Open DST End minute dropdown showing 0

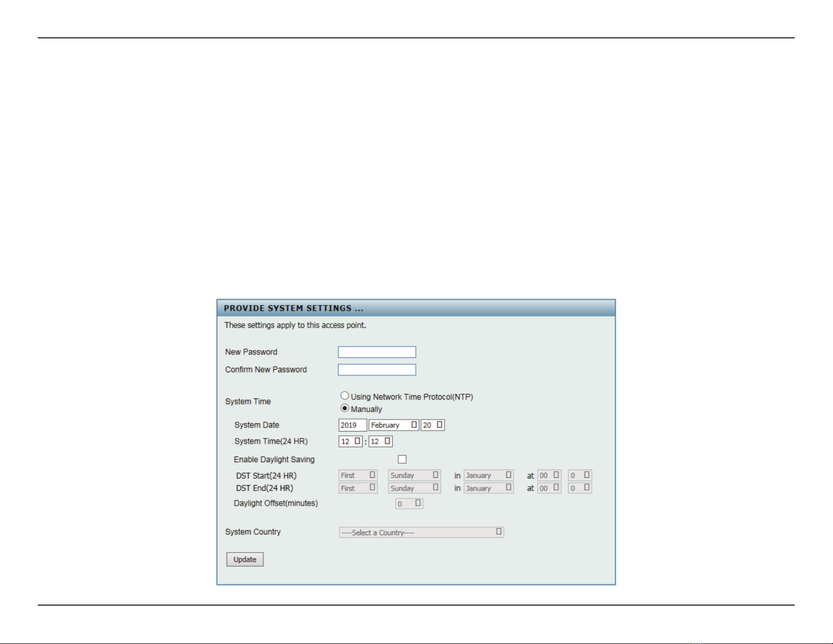pos(580,488)
